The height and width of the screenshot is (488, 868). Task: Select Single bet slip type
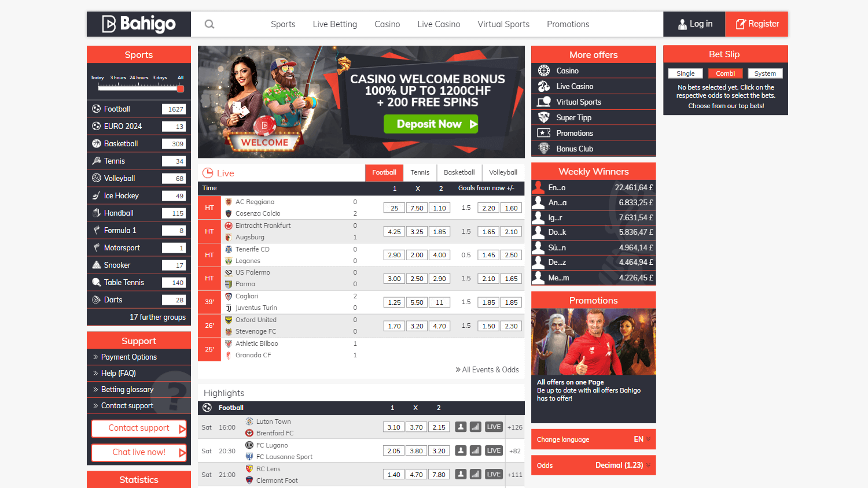click(686, 73)
